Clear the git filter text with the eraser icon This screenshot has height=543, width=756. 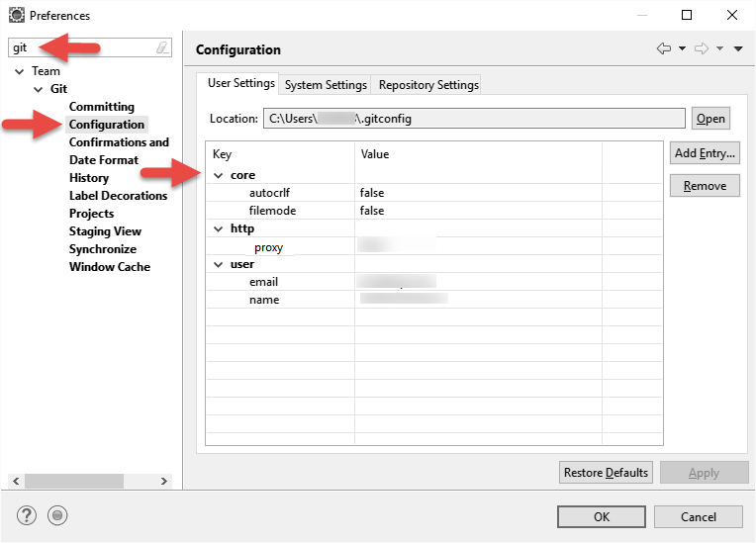point(162,47)
